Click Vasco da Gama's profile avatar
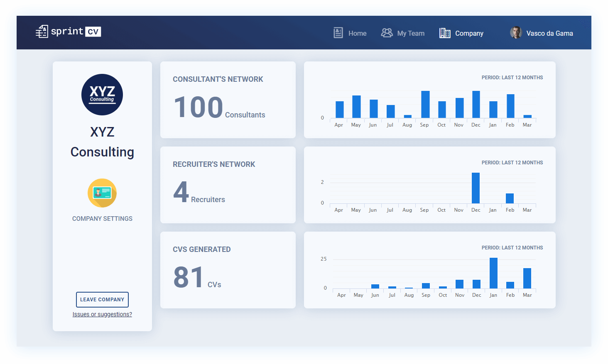The image size is (608, 364). pos(516,33)
